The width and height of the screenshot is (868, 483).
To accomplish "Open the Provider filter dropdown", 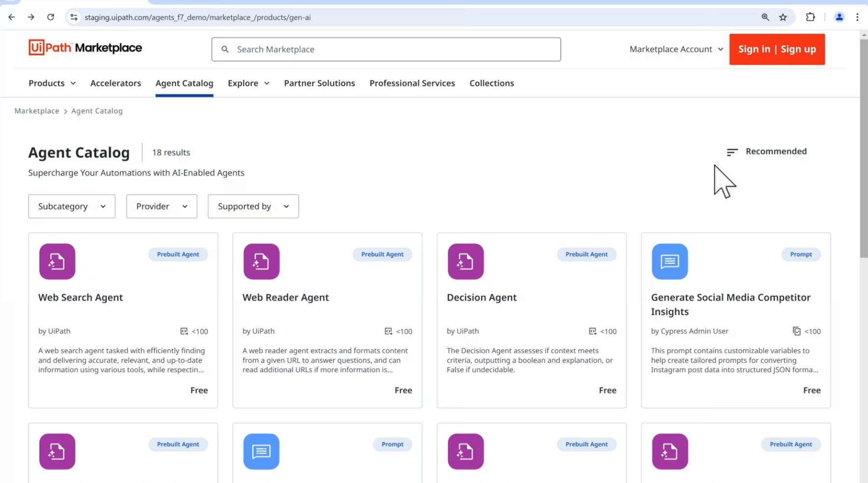I will tap(162, 206).
